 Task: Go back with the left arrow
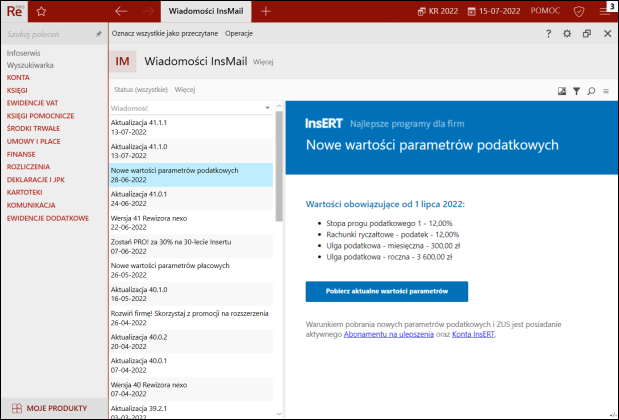pyautogui.click(x=121, y=11)
